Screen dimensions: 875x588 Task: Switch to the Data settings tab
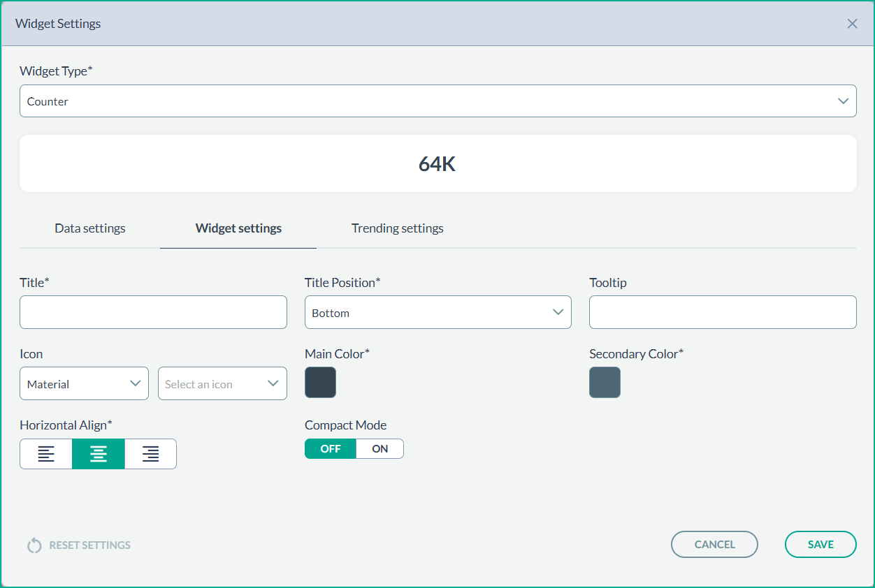click(90, 228)
